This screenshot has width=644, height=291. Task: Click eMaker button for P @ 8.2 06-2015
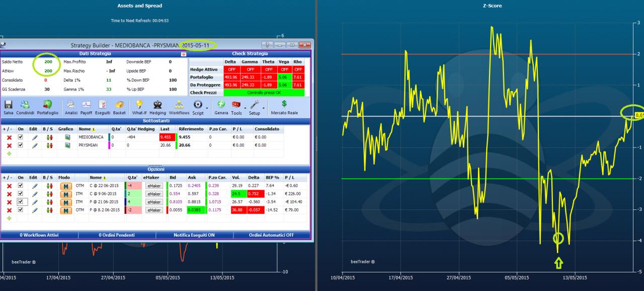[154, 210]
